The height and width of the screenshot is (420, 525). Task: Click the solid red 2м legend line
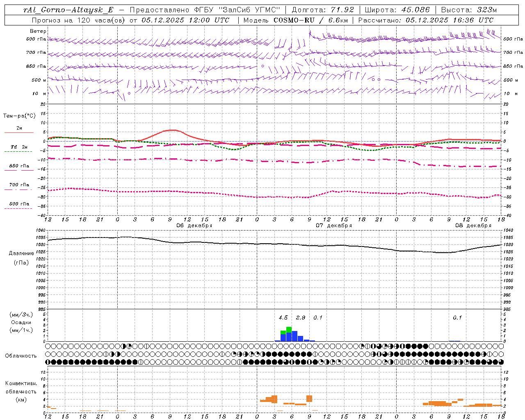click(19, 132)
